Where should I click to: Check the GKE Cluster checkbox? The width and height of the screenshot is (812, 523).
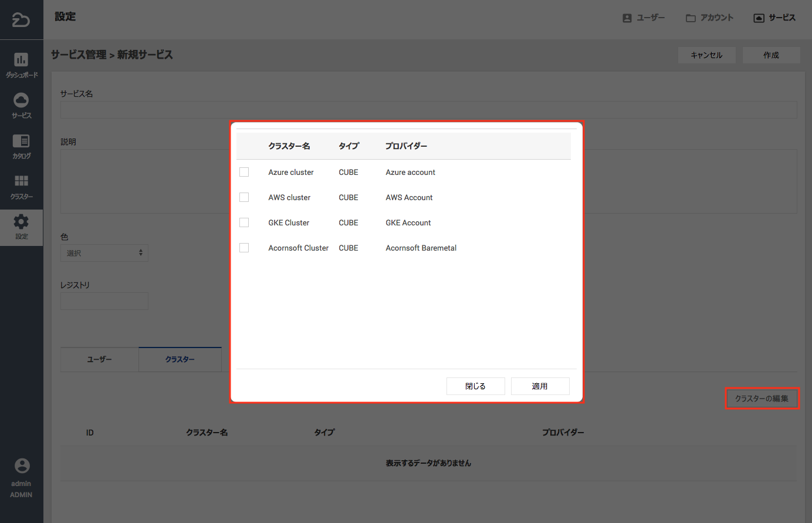tap(244, 222)
